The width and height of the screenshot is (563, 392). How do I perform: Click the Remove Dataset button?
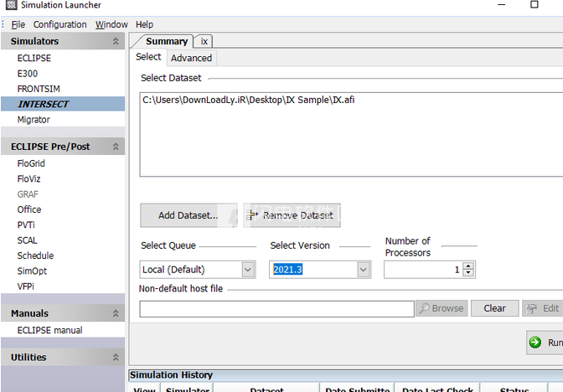tap(292, 215)
